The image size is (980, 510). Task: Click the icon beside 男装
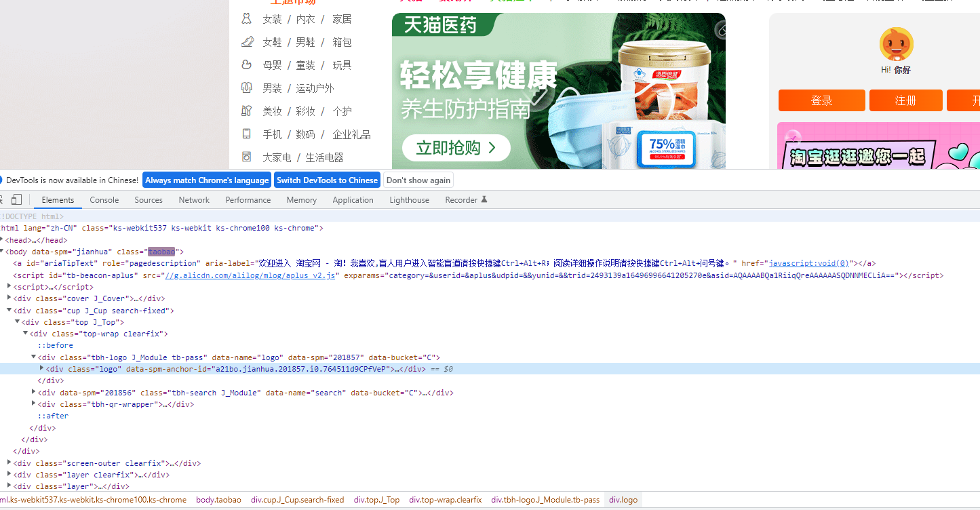[x=247, y=88]
